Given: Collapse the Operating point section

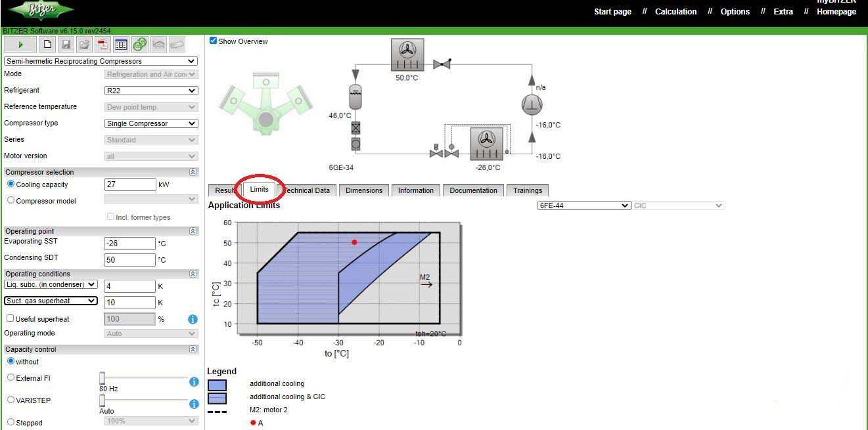Looking at the screenshot, I should pos(193,231).
